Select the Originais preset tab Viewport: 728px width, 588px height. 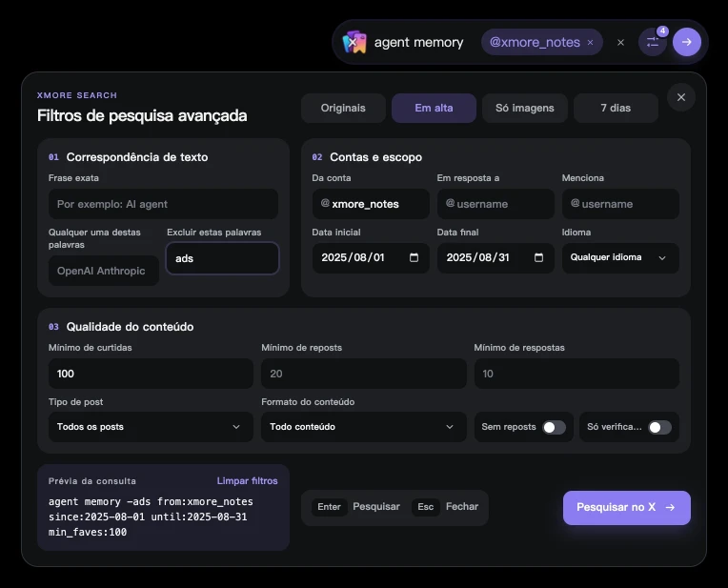(x=343, y=108)
